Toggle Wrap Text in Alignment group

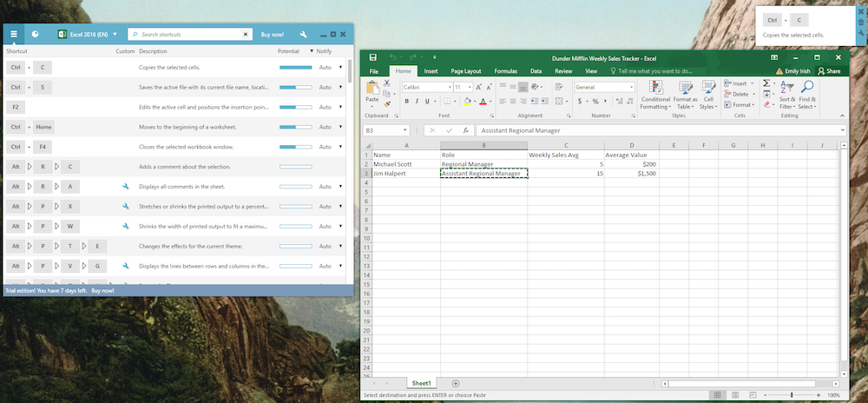559,87
